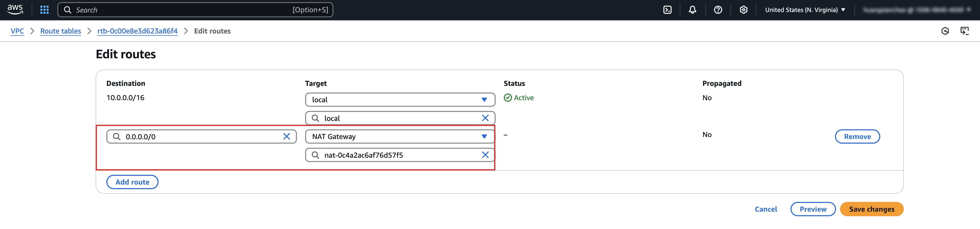Open the hexagon info panel icon

coord(945,31)
